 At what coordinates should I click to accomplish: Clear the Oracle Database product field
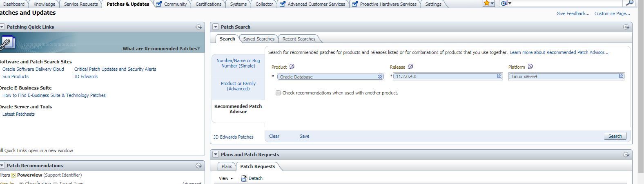tap(380, 76)
